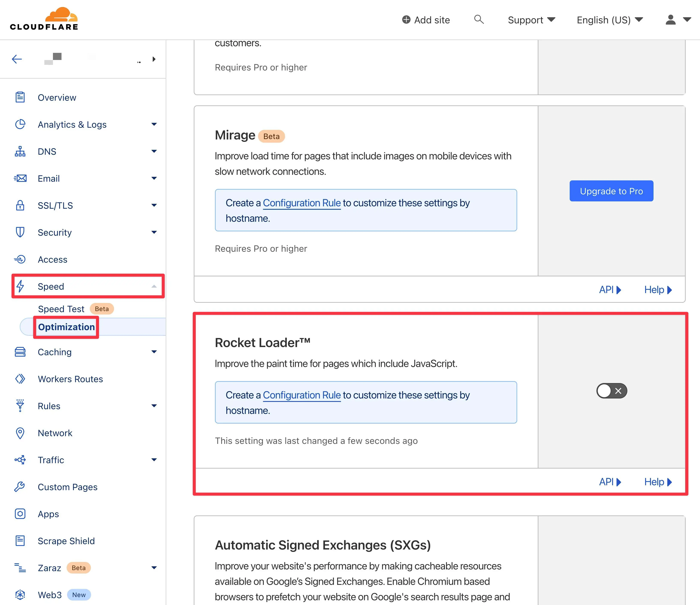Screen dimensions: 700x605
Task: Select Optimization under Speed menu
Action: [65, 326]
